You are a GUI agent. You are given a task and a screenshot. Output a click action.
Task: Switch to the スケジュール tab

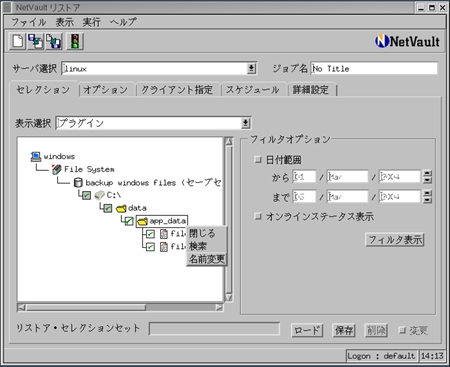point(253,90)
